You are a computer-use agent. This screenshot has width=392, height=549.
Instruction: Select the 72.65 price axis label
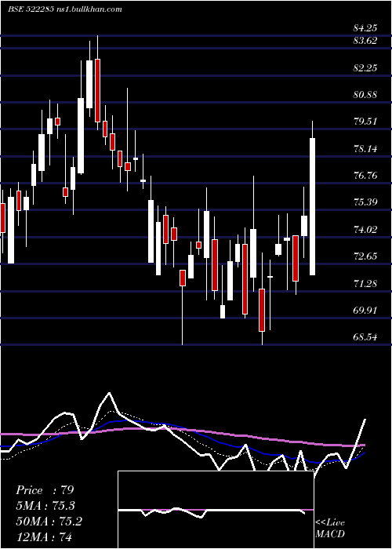(365, 256)
